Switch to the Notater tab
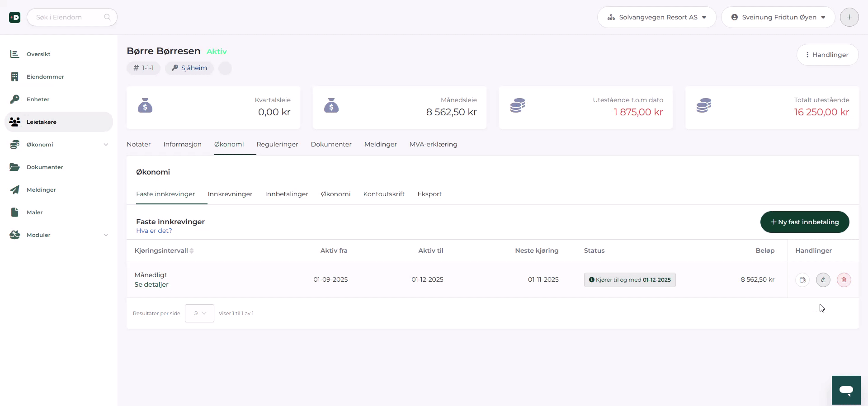868x406 pixels. pos(138,144)
